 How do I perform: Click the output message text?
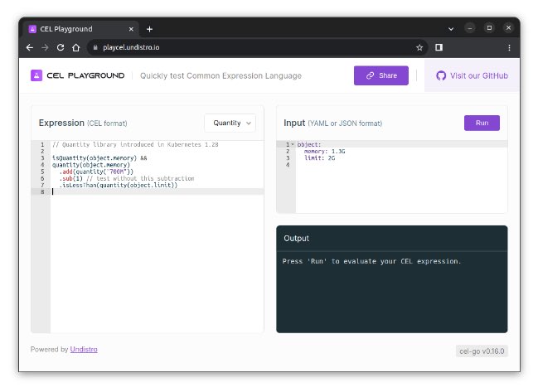click(x=371, y=261)
